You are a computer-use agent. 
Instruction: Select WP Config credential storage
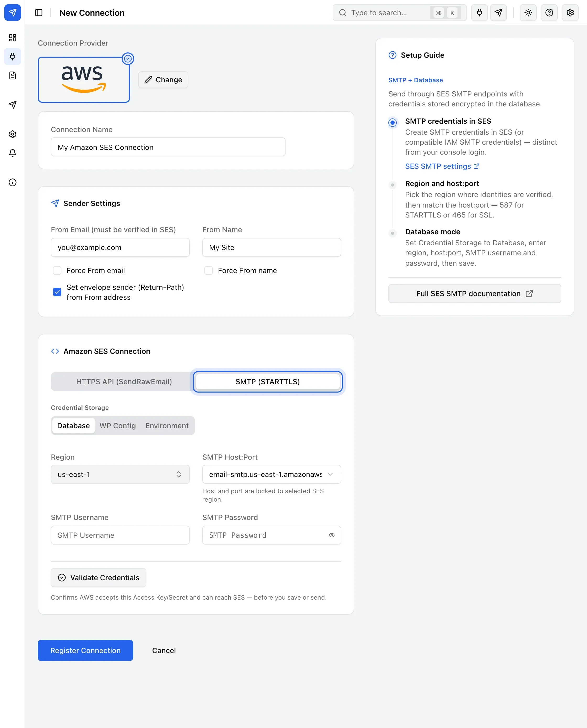pyautogui.click(x=118, y=426)
